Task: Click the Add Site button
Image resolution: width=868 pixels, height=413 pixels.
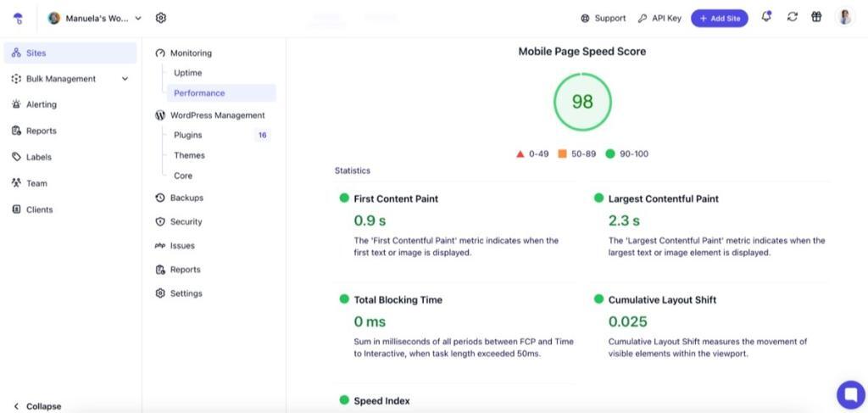Action: (x=719, y=18)
